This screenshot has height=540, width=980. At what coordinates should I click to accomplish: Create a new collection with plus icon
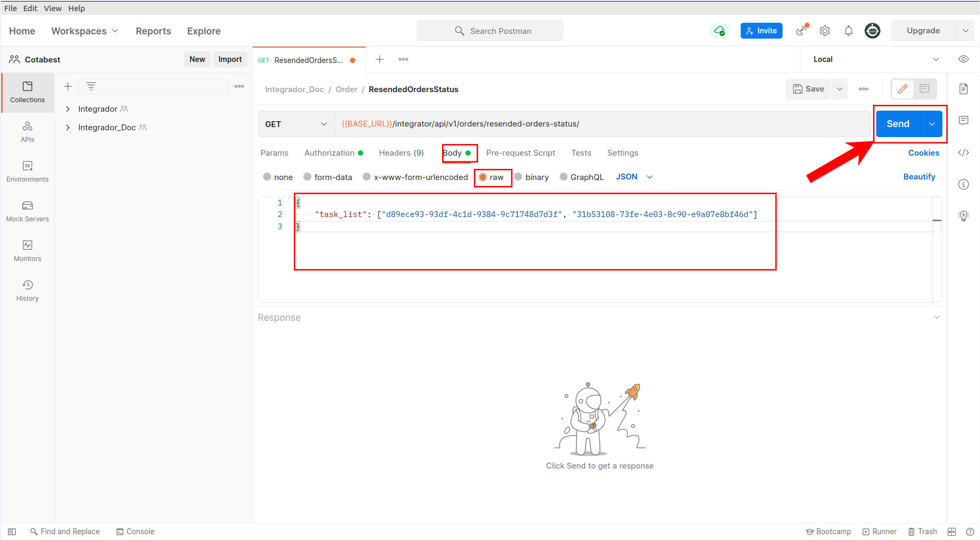68,86
